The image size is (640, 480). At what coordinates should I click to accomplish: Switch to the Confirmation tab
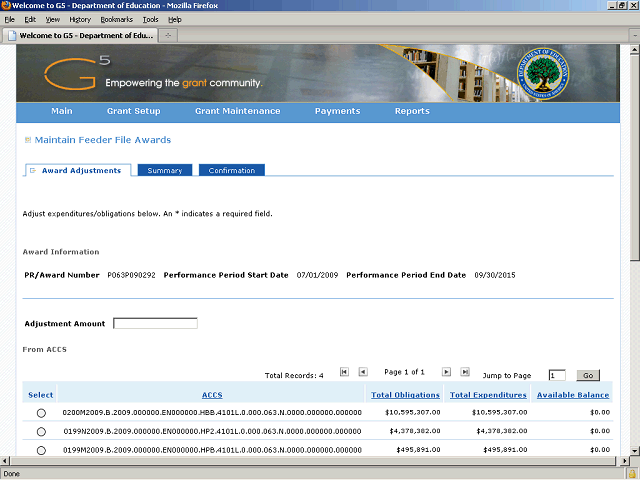click(232, 170)
